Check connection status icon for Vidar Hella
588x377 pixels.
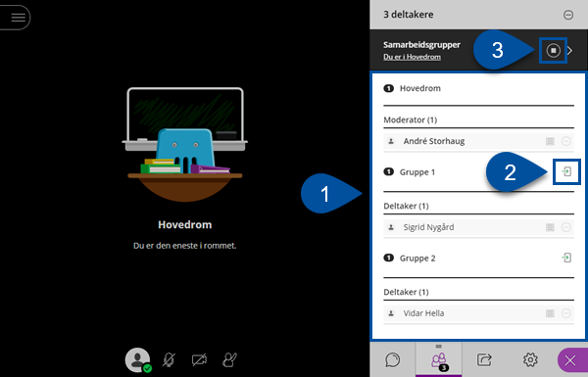(x=550, y=313)
